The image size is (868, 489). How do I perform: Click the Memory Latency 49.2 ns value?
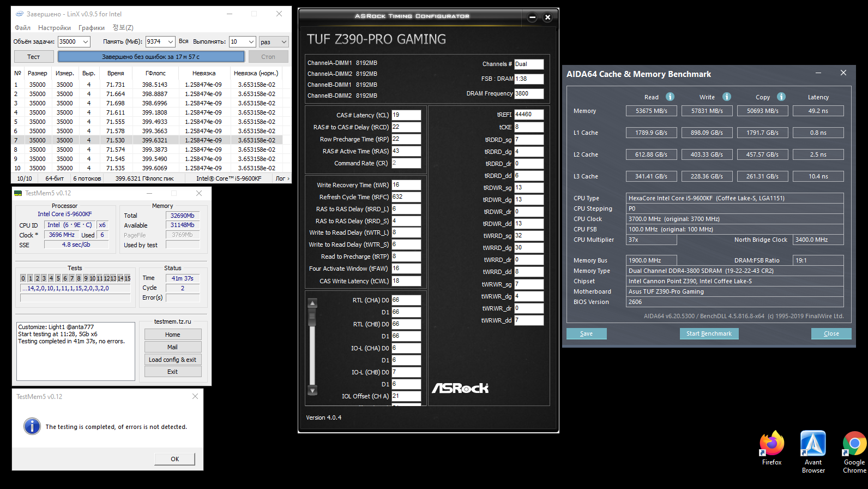coord(818,111)
